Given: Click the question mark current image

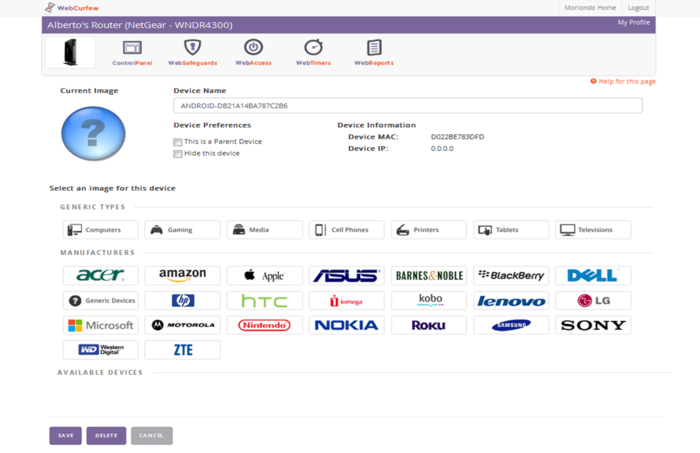Looking at the screenshot, I should coord(93,133).
